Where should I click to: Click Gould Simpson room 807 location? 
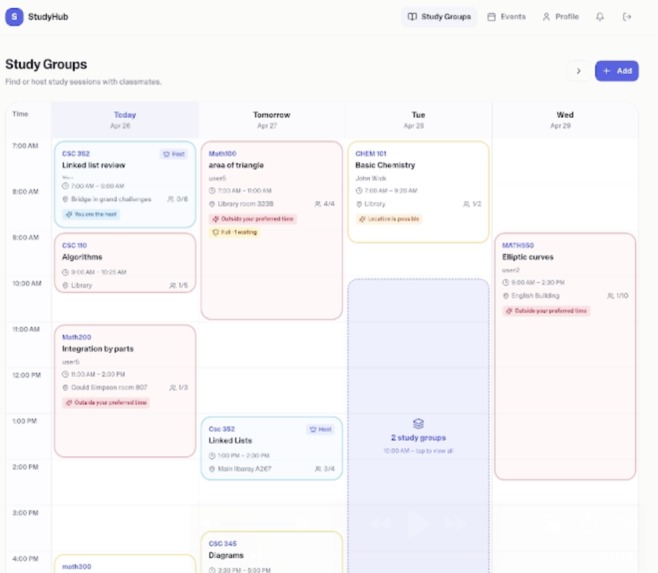coord(105,387)
